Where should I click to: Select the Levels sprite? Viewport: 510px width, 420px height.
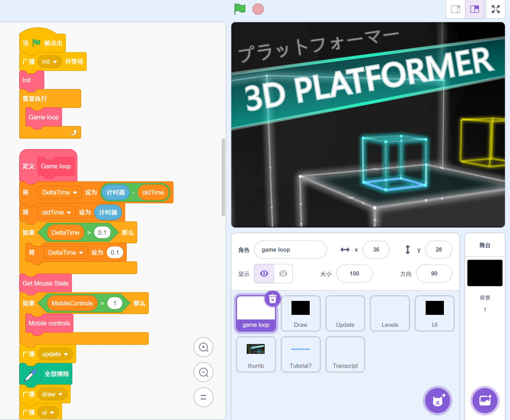(x=389, y=313)
